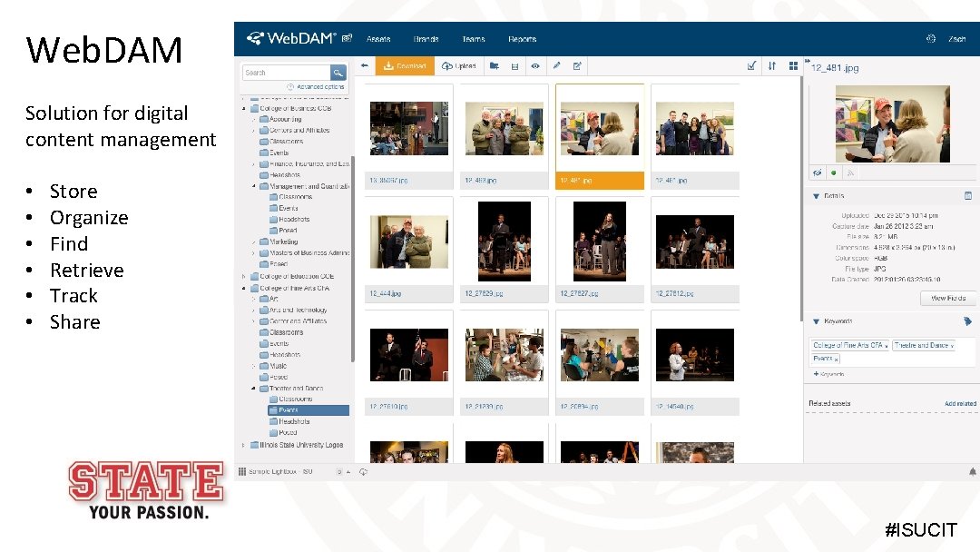
Task: Click the add Keywords link
Action: pyautogui.click(x=828, y=374)
